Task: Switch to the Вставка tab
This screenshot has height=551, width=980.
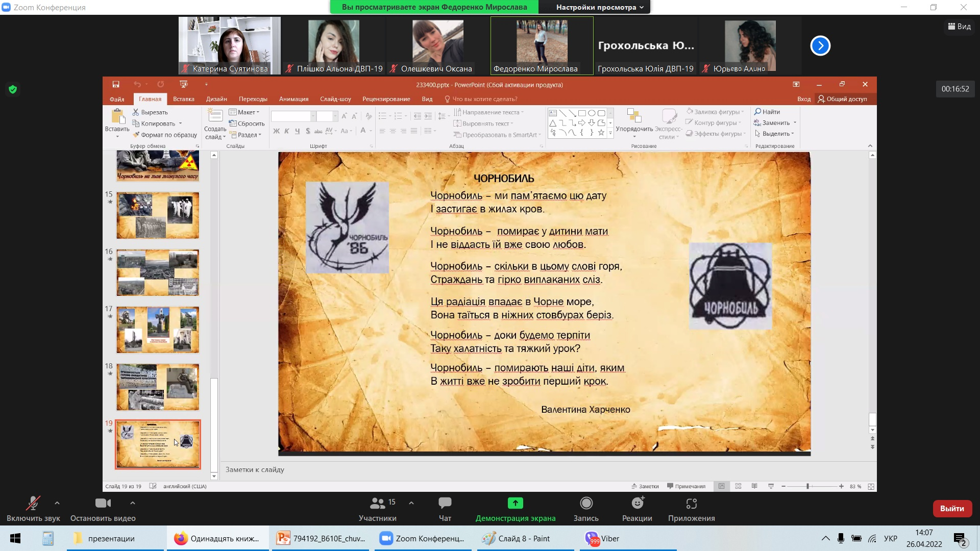Action: click(x=184, y=99)
